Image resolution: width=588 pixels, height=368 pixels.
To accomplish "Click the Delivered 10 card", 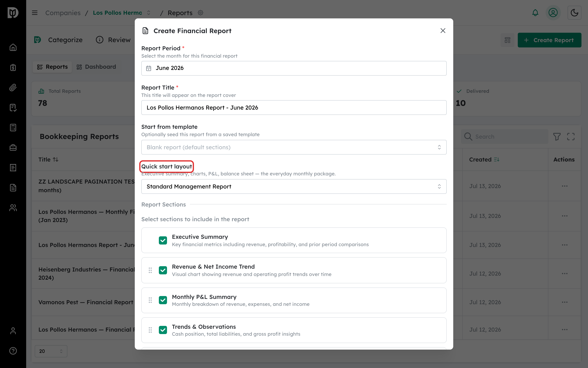I will point(517,99).
